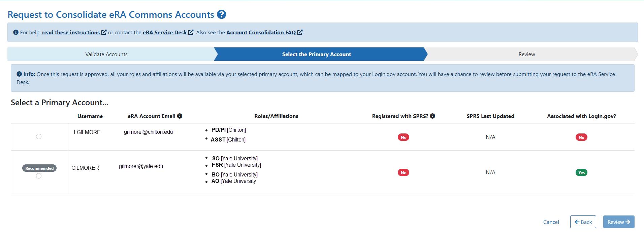Click external-link icon next to eRA Service Desk
This screenshot has width=644, height=239.
click(191, 32)
